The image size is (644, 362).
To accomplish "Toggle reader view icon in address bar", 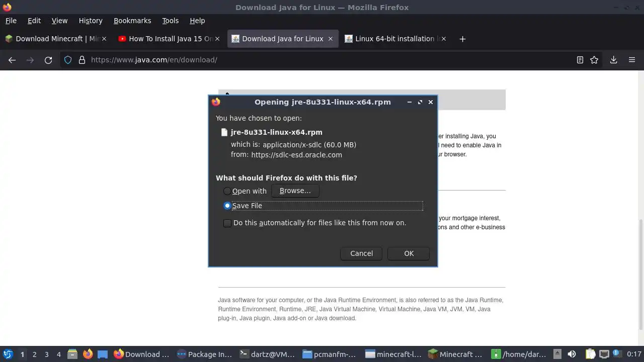I will pos(580,60).
